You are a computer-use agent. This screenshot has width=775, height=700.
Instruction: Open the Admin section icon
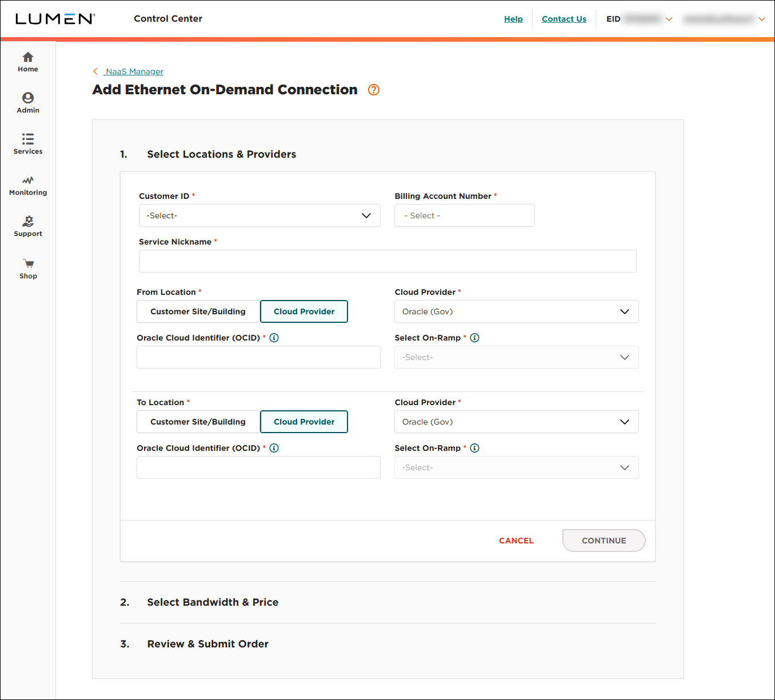pos(28,98)
